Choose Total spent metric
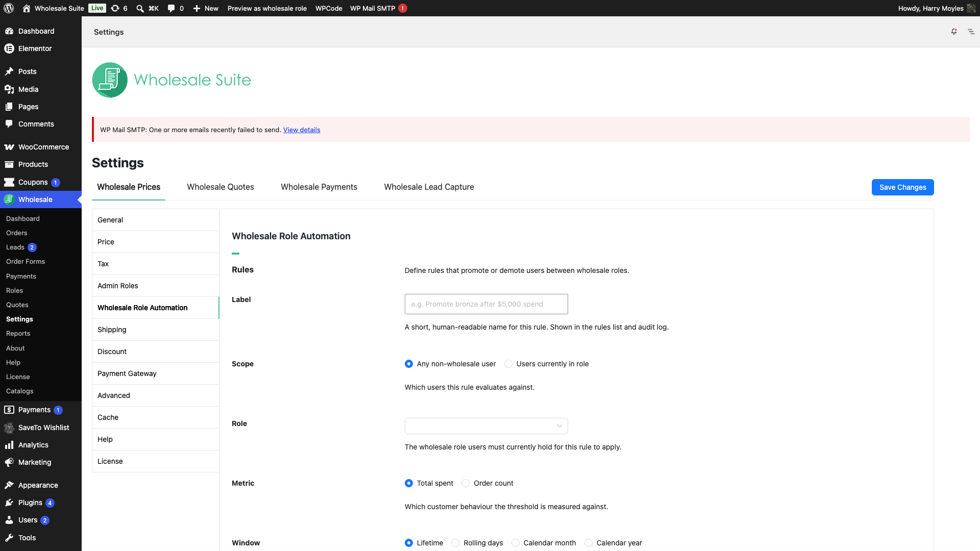 tap(409, 483)
